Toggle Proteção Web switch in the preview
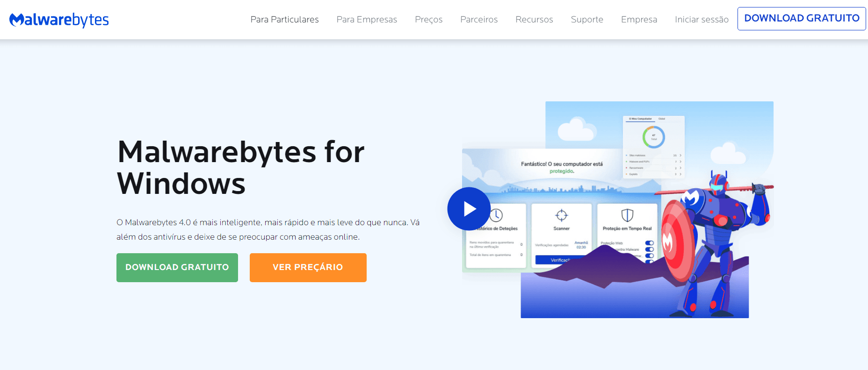This screenshot has height=370, width=868. (x=649, y=243)
